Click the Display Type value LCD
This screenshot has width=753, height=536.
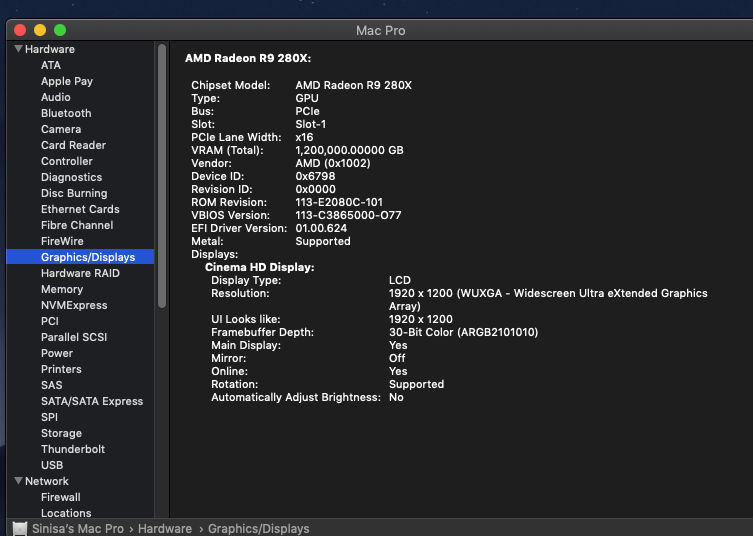point(400,280)
